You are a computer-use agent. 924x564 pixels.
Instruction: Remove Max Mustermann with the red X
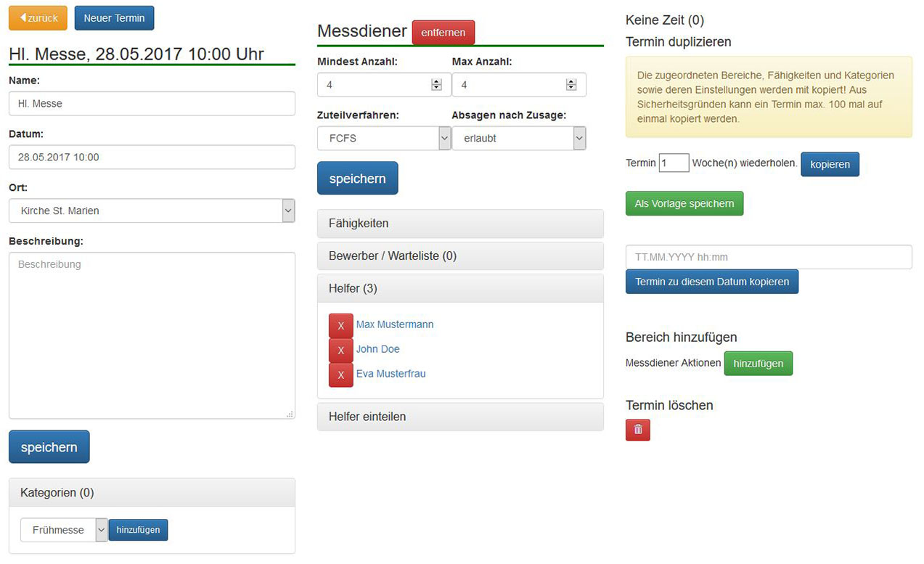pyautogui.click(x=340, y=326)
